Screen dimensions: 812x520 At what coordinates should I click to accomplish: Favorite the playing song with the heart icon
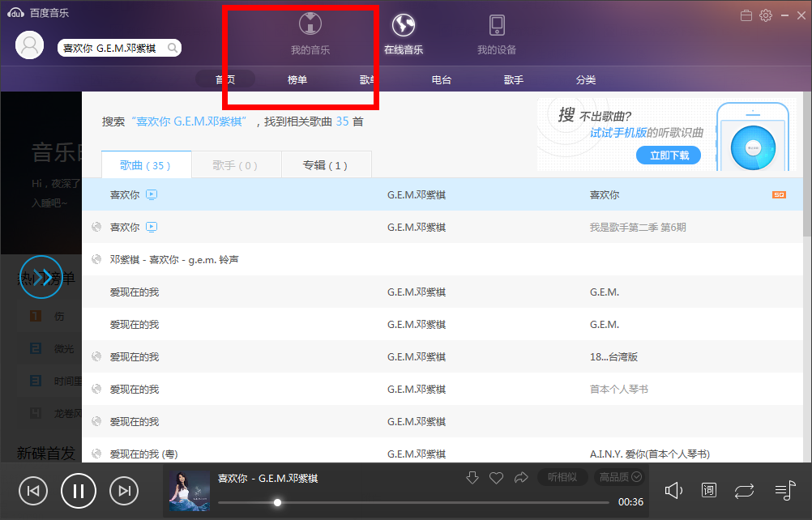click(x=497, y=477)
